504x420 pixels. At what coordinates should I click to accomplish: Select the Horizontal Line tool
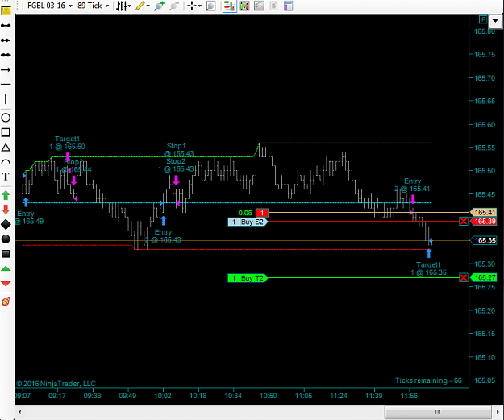tap(6, 85)
